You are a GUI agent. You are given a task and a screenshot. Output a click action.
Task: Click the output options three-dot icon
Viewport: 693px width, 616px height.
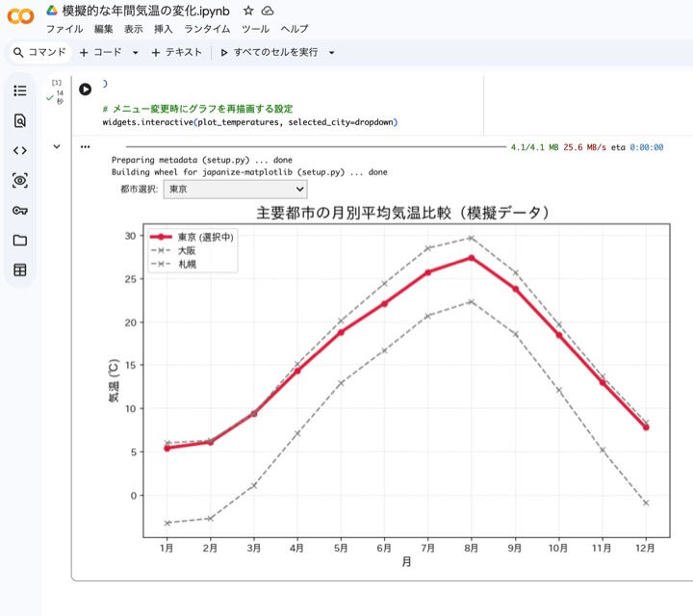click(x=86, y=146)
